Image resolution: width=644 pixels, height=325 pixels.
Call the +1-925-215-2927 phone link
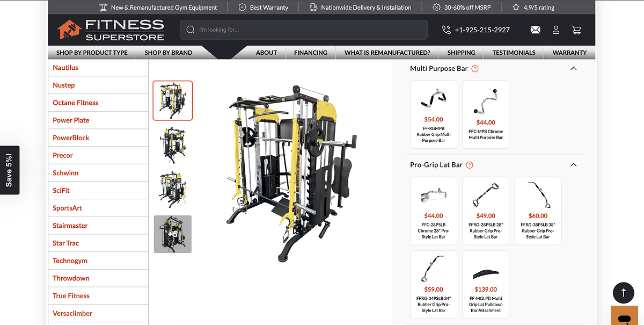point(482,30)
